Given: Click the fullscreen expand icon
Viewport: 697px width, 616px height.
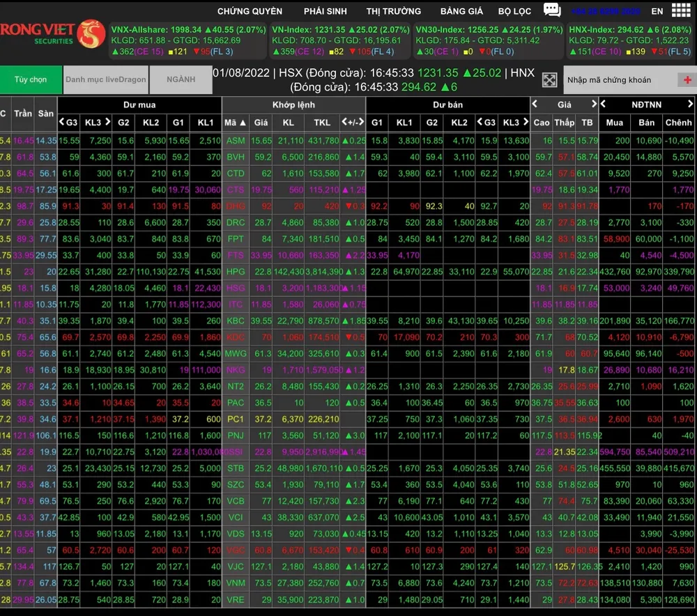Looking at the screenshot, I should coord(549,80).
